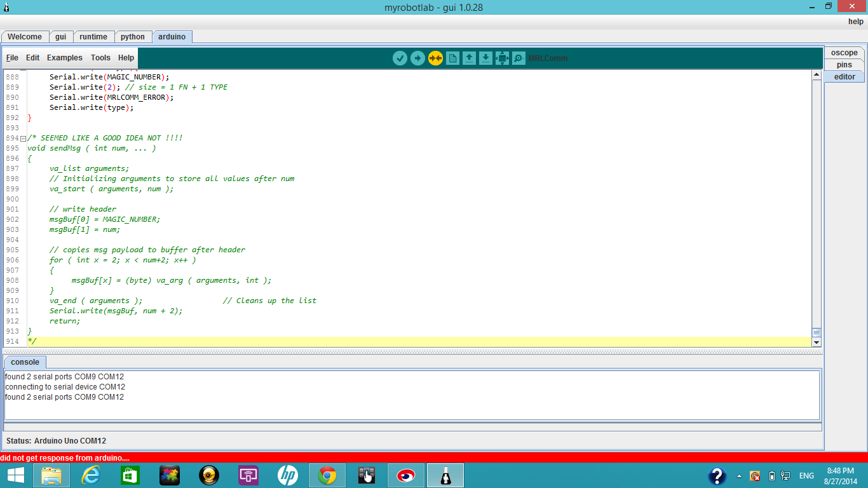Switch to the runtime tab
The width and height of the screenshot is (868, 488).
(x=93, y=37)
